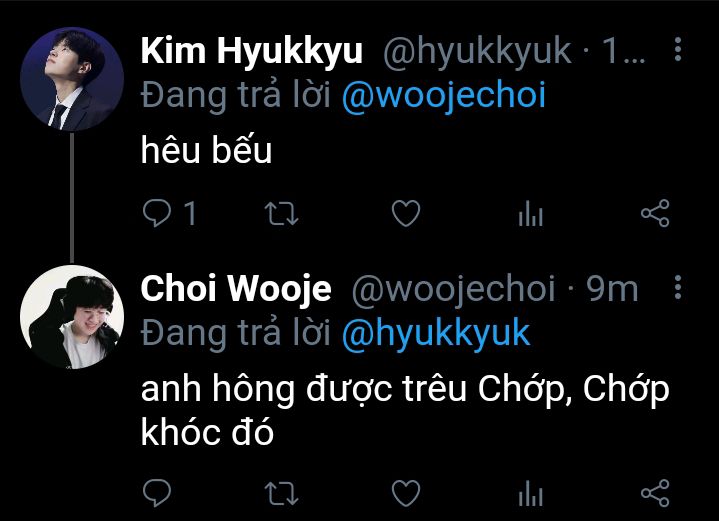Open Choi Wooje display name
719x521 pixels.
coord(236,288)
